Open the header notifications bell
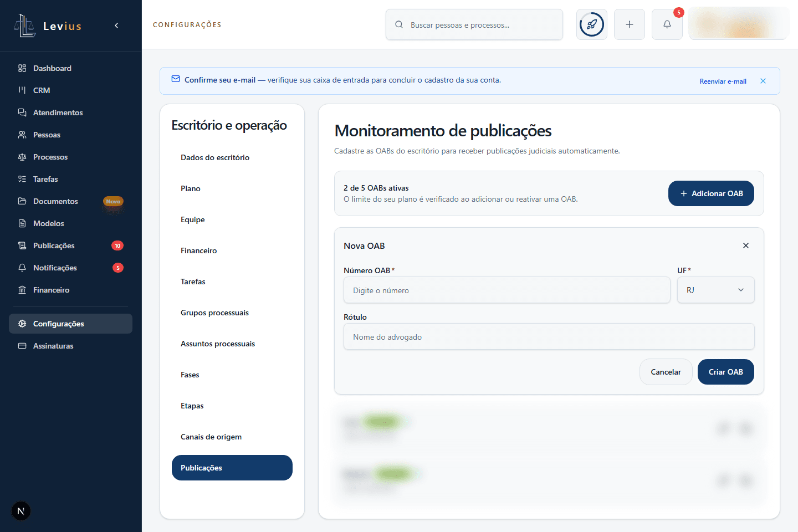This screenshot has height=532, width=798. point(667,24)
